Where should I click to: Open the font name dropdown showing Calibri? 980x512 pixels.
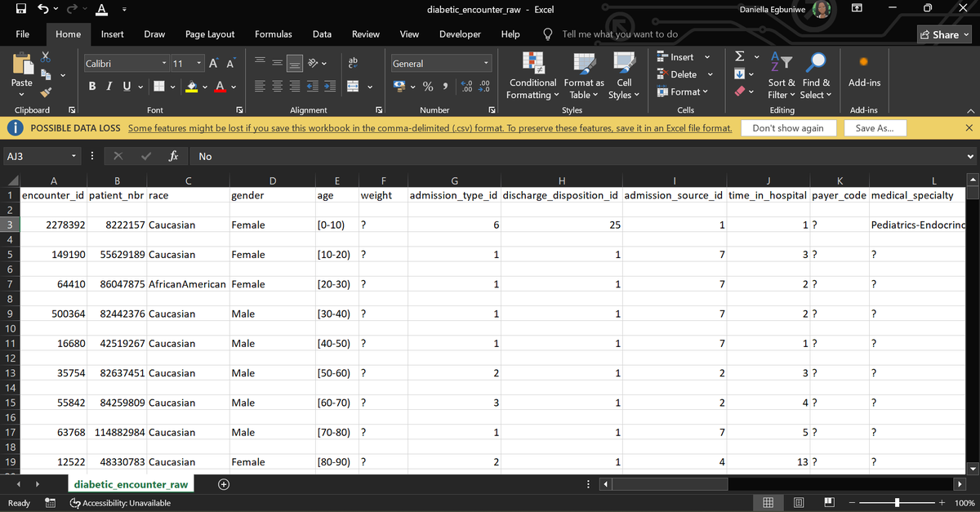165,64
